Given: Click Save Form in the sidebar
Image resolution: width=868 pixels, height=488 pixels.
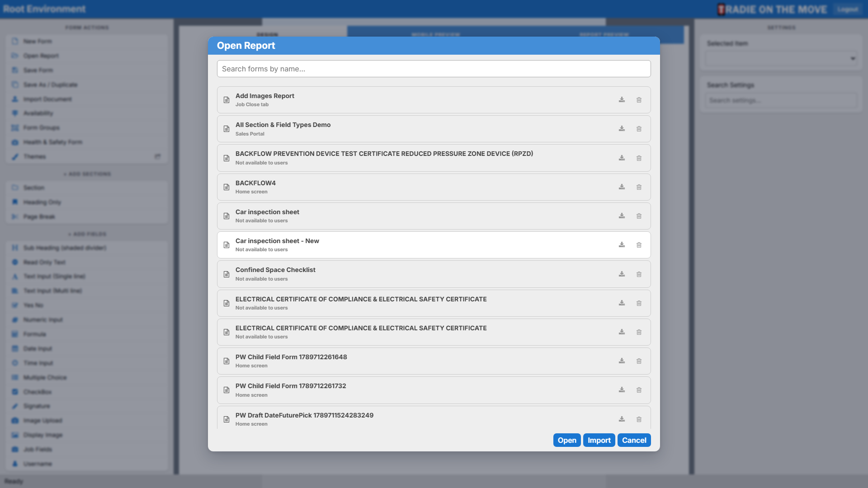Looking at the screenshot, I should click(87, 70).
